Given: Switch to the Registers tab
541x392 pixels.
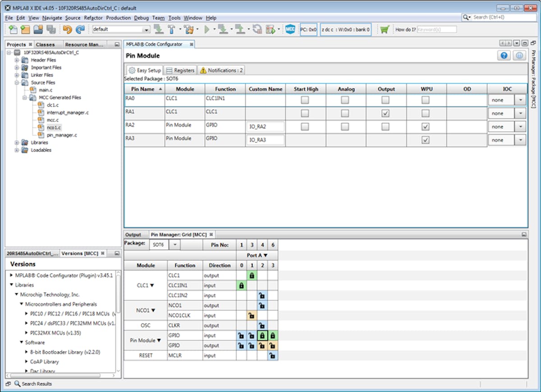Looking at the screenshot, I should pos(180,70).
